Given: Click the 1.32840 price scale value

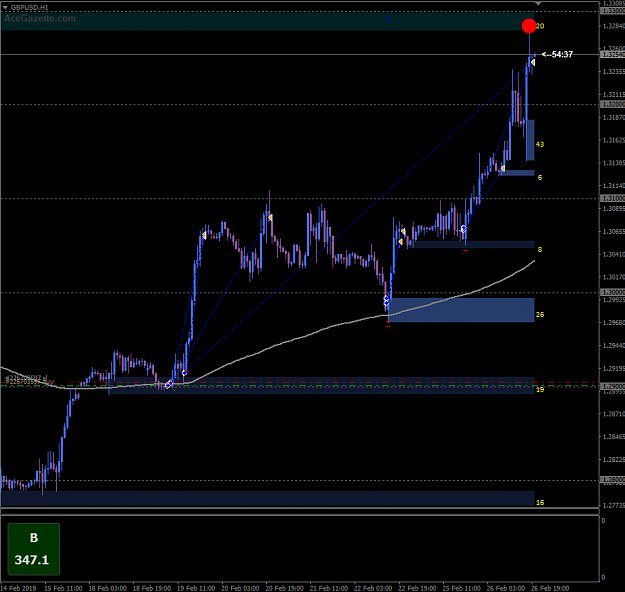Looking at the screenshot, I should click(613, 26).
